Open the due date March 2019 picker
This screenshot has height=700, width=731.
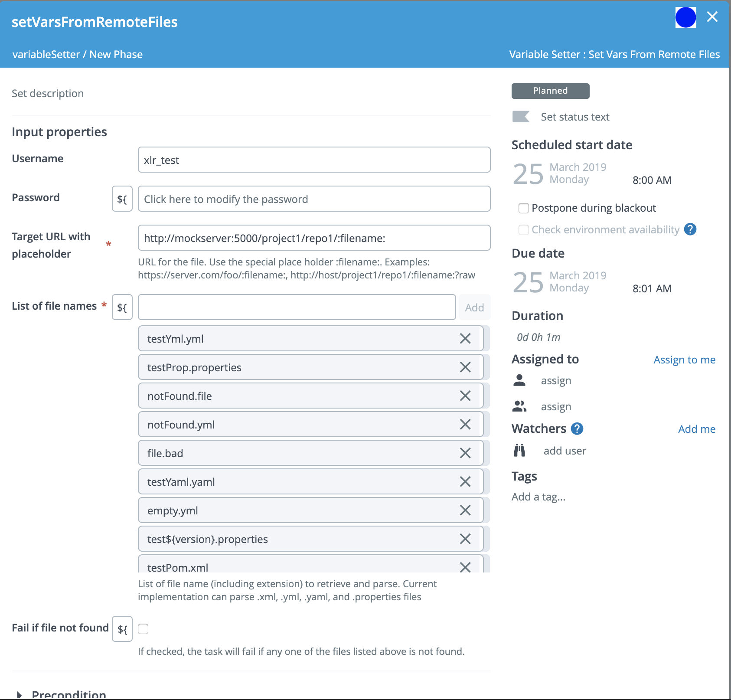(x=560, y=282)
